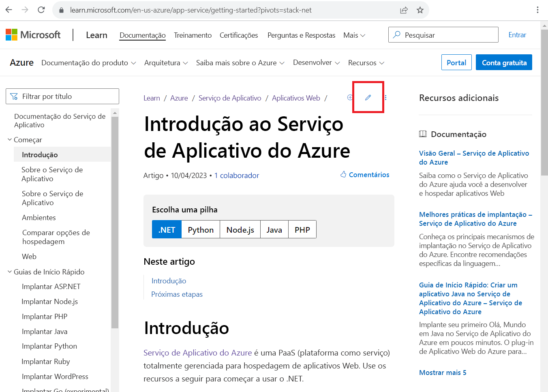Select the Documentação menu item
The width and height of the screenshot is (548, 392).
(x=142, y=35)
